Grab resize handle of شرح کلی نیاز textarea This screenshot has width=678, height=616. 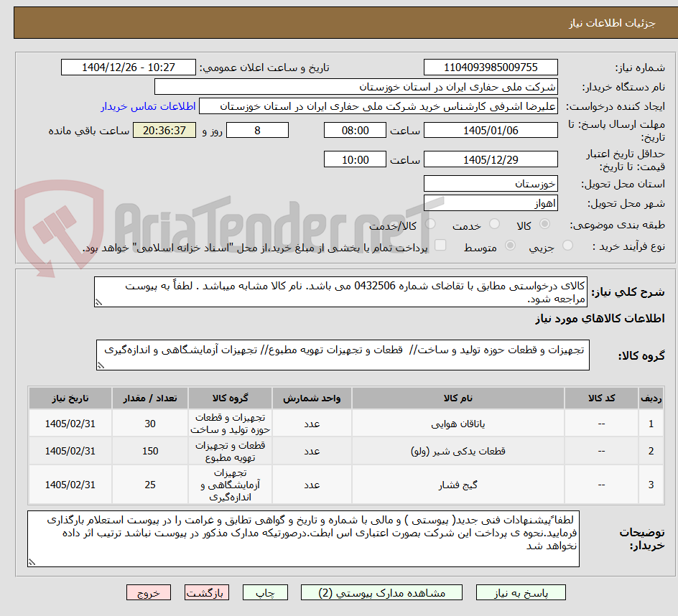(x=98, y=302)
